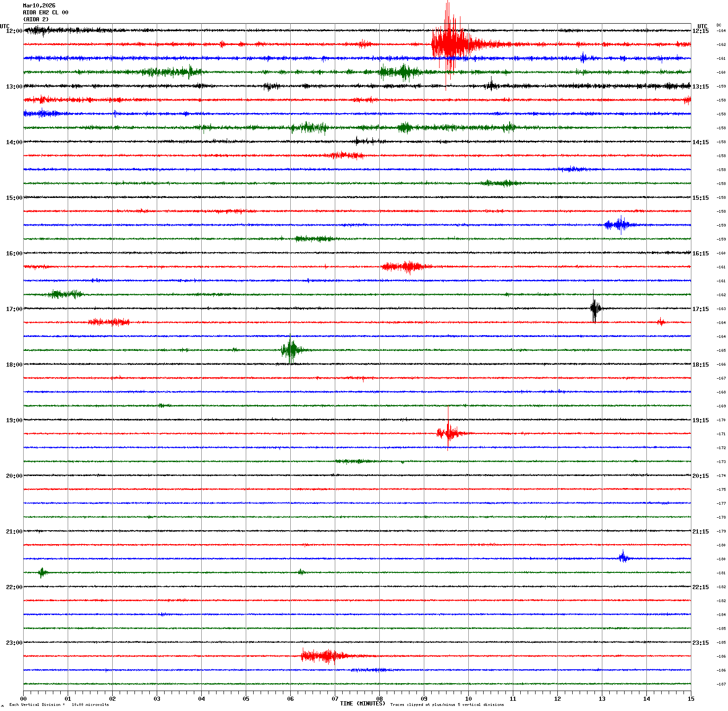Click the large red earthquake burst near minute 9.5
The image size is (728, 711).
click(x=448, y=44)
